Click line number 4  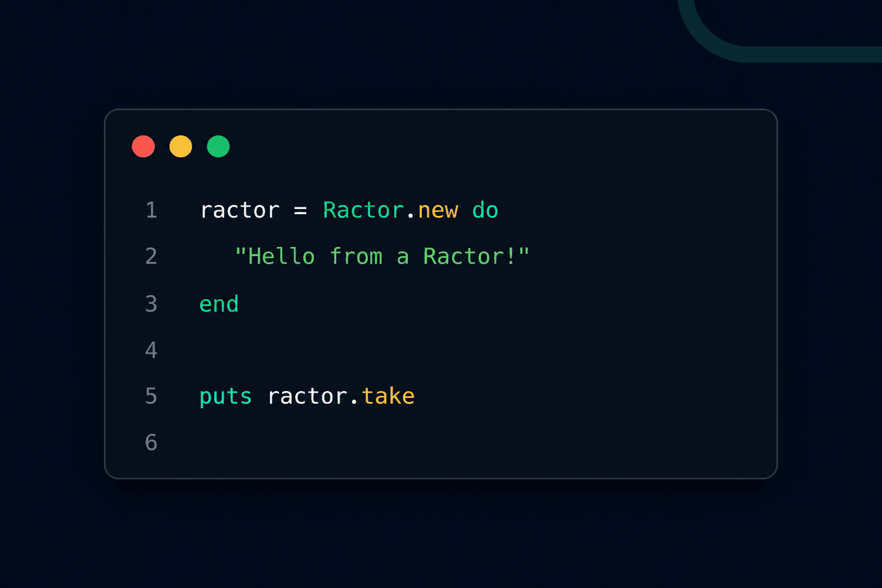151,350
